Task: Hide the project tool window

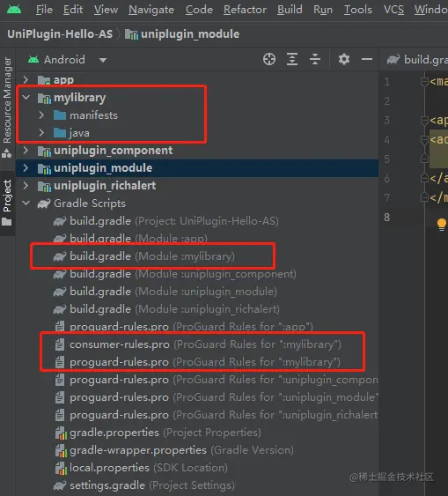Action: 367,59
